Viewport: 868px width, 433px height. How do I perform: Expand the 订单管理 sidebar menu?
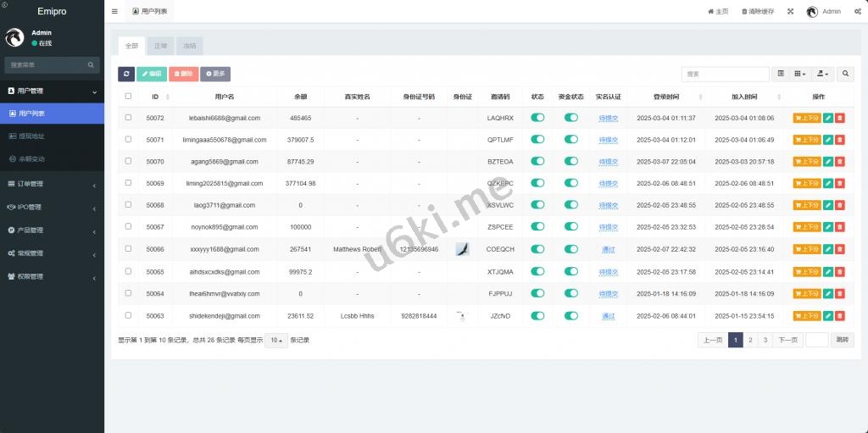(52, 184)
